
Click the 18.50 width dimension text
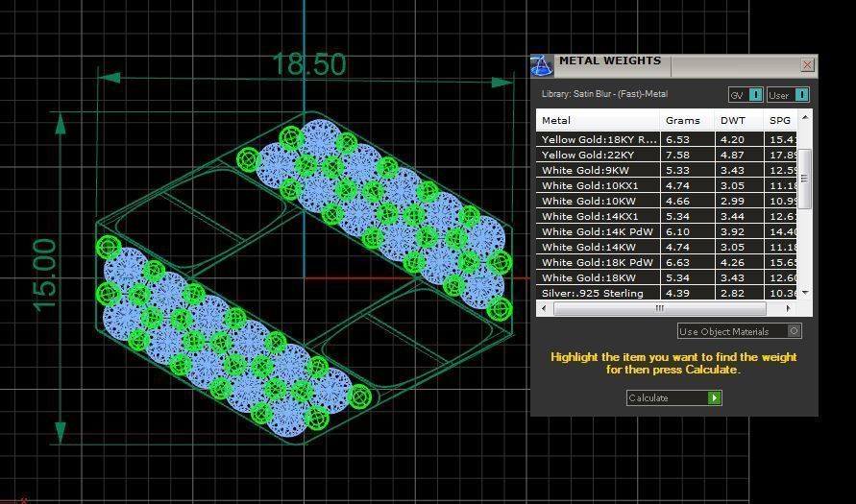pos(308,64)
